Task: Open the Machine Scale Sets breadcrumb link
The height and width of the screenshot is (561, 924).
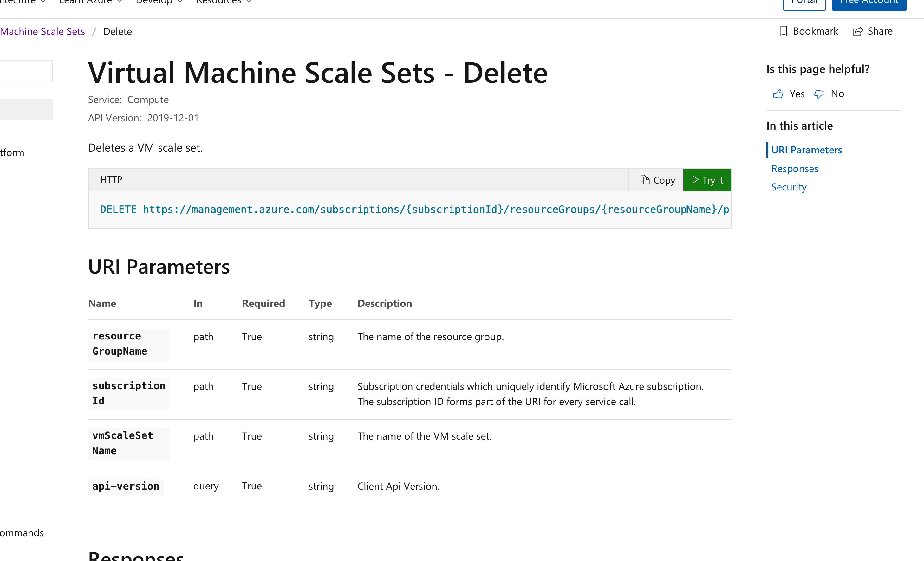Action: click(x=42, y=31)
